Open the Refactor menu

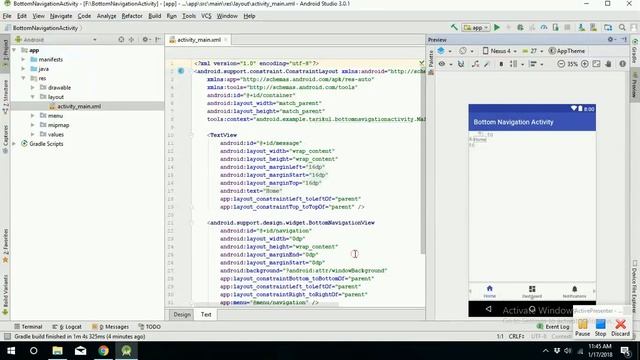pyautogui.click(x=132, y=16)
